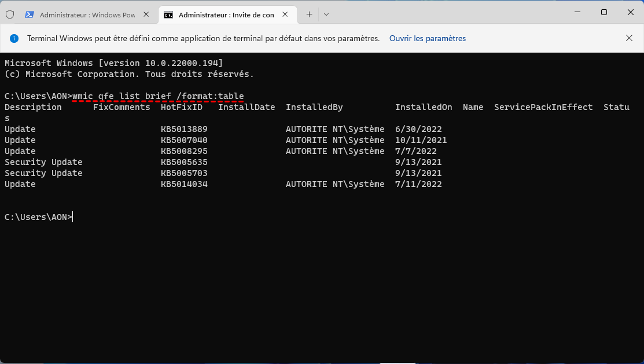644x364 pixels.
Task: Open a new tab with plus button
Action: [309, 14]
